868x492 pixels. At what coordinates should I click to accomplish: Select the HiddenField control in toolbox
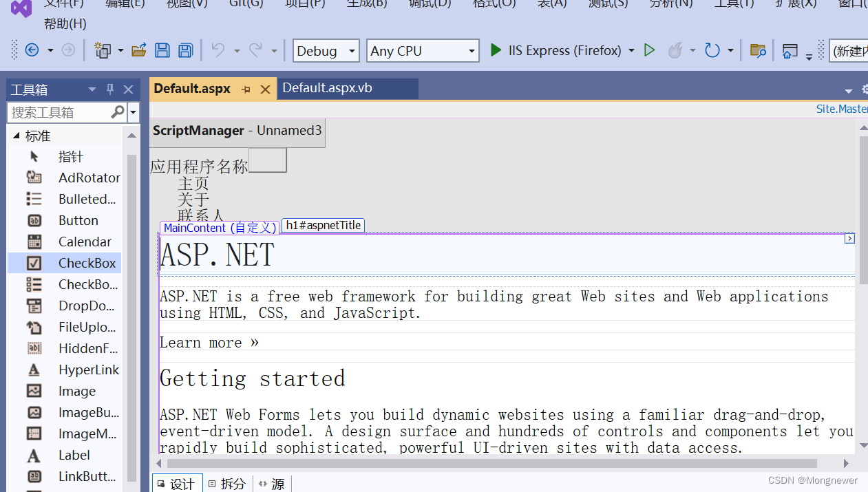point(65,348)
